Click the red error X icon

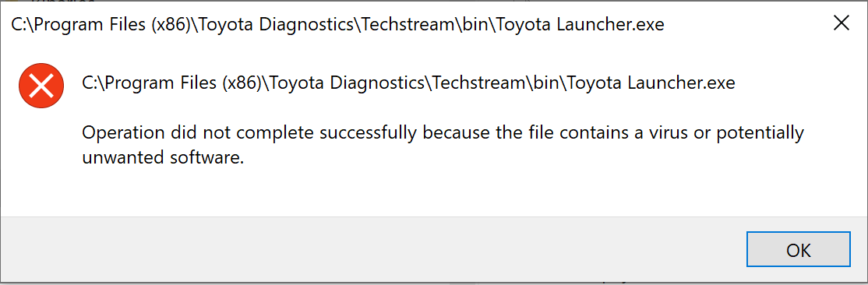point(40,86)
